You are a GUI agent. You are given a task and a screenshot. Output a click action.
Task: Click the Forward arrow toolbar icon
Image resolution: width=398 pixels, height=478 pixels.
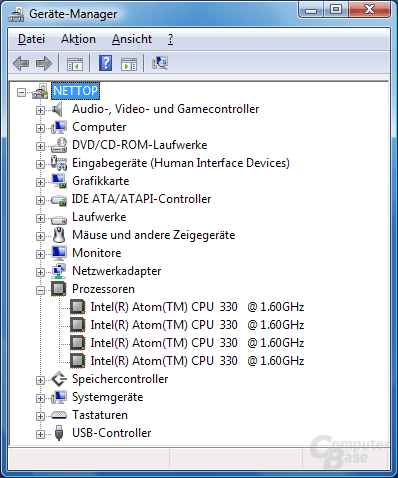44,63
